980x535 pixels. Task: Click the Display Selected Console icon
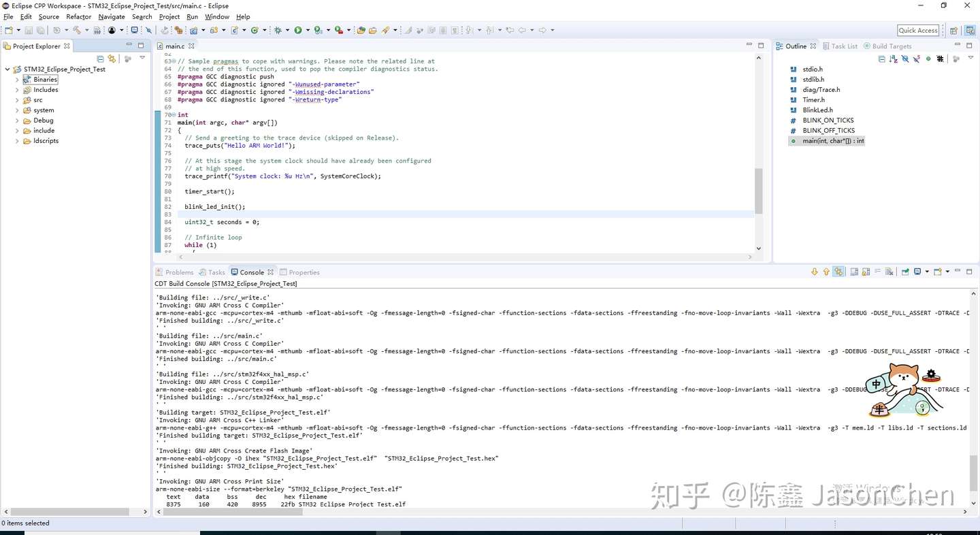[918, 272]
